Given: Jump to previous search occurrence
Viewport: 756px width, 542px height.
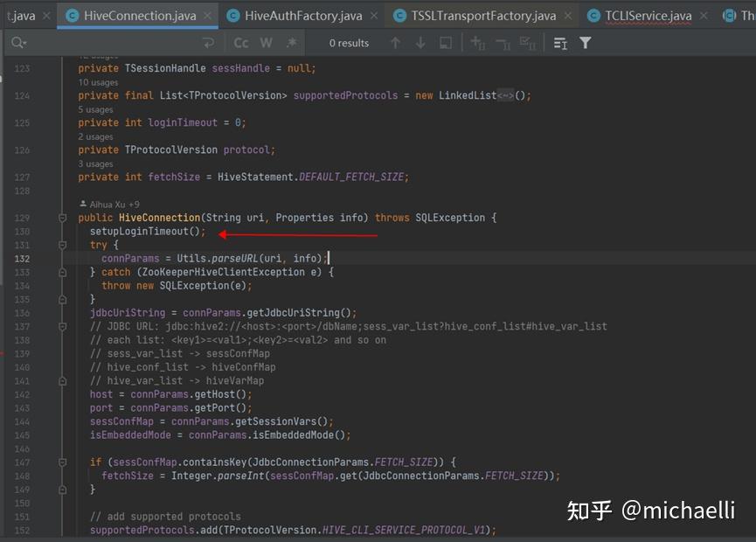Looking at the screenshot, I should 395,42.
